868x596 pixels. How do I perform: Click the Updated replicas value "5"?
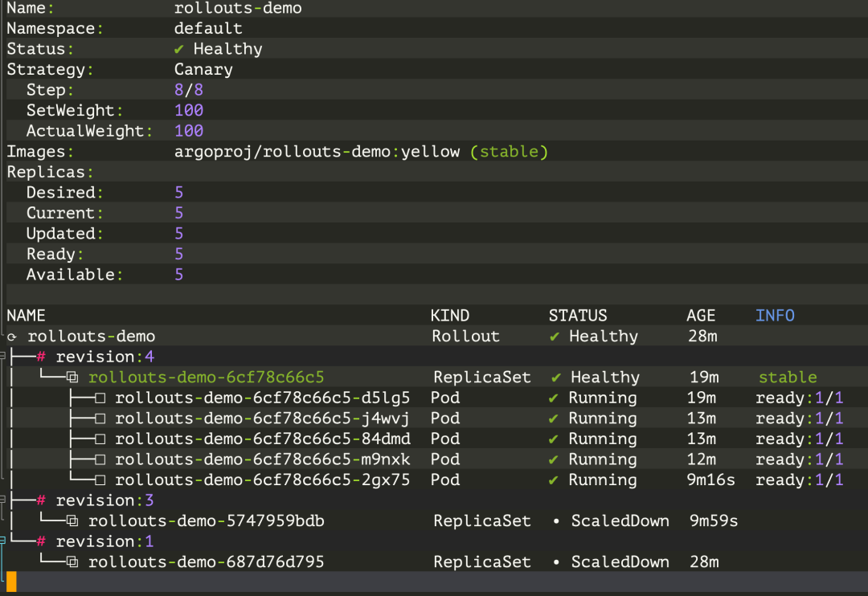(178, 234)
